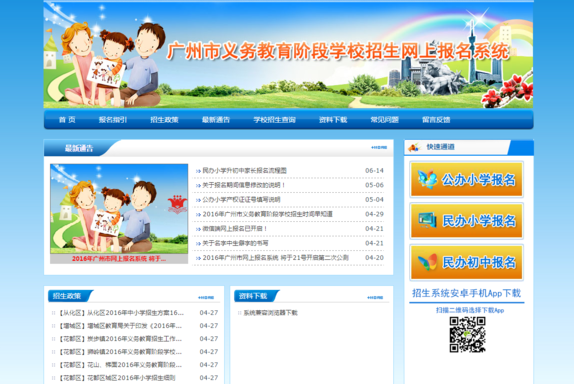Click the butterfly icon on 民办初中报名

tap(428, 262)
